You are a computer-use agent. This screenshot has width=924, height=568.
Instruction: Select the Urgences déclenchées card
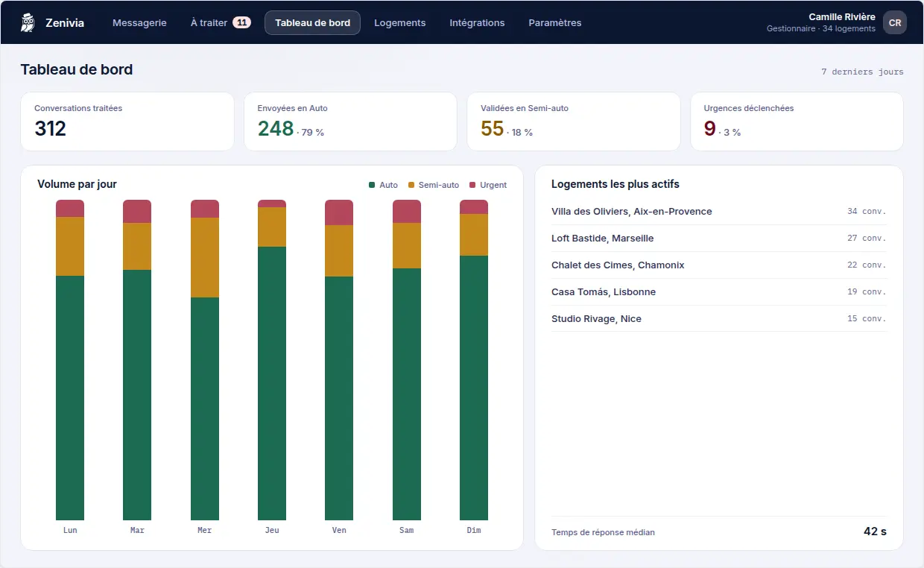797,122
